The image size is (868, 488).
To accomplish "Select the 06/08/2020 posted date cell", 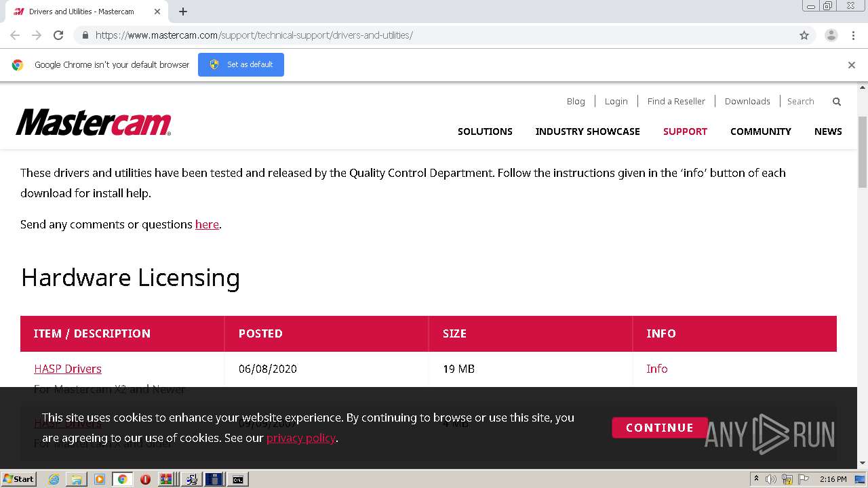I will coord(268,369).
